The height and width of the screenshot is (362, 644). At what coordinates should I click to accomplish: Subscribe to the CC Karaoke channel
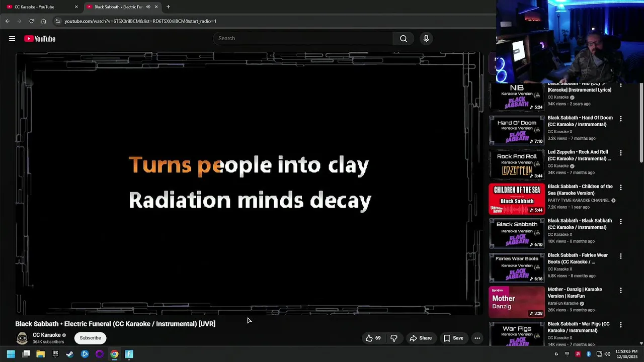90,338
